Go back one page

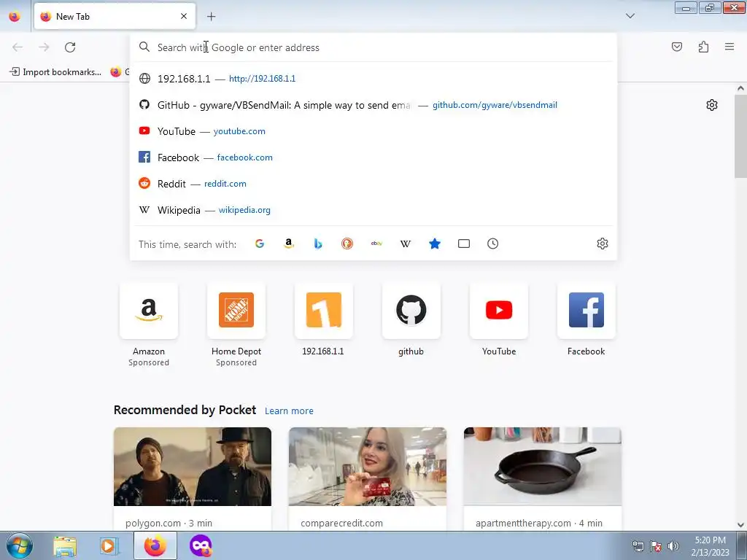click(x=18, y=47)
